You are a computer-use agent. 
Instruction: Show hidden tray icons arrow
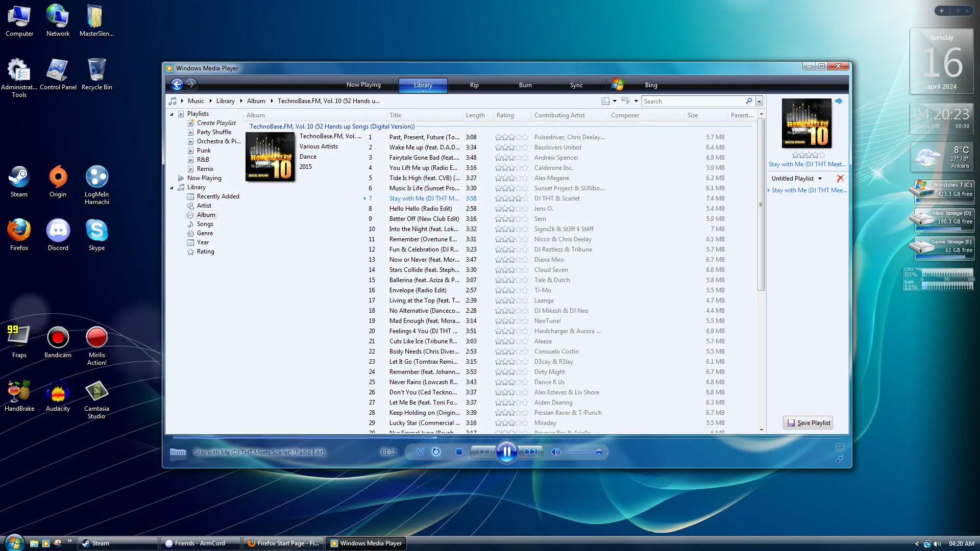pos(917,544)
